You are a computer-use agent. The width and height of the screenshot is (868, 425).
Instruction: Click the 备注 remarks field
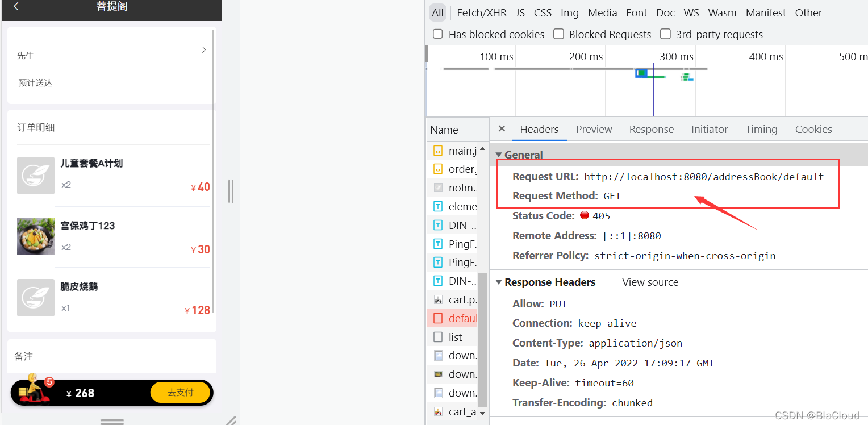click(112, 356)
